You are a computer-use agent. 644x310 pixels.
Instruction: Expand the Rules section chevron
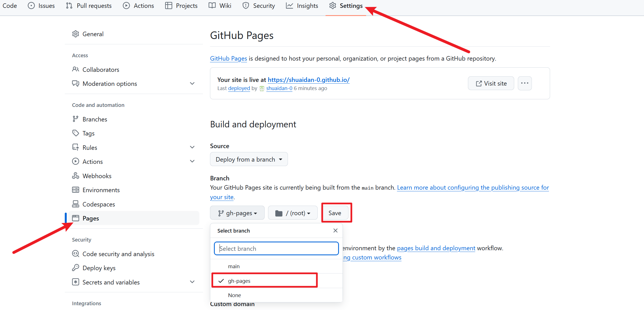pos(192,147)
